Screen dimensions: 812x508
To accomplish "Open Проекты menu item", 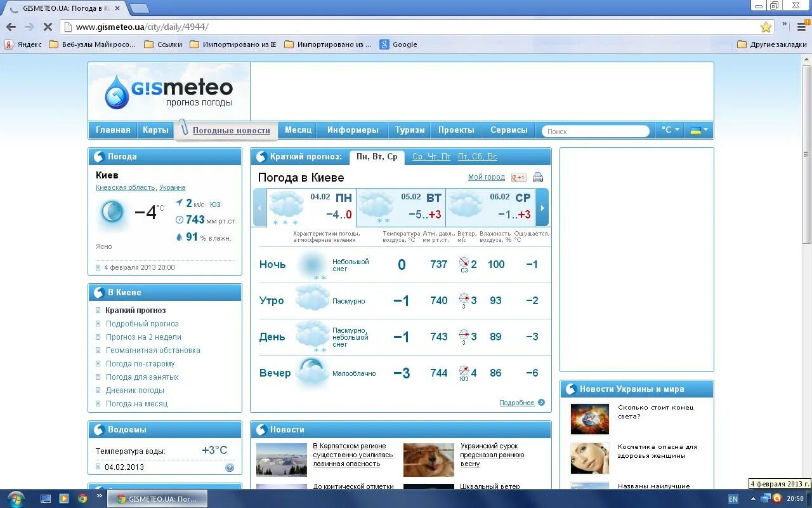I will click(x=456, y=130).
